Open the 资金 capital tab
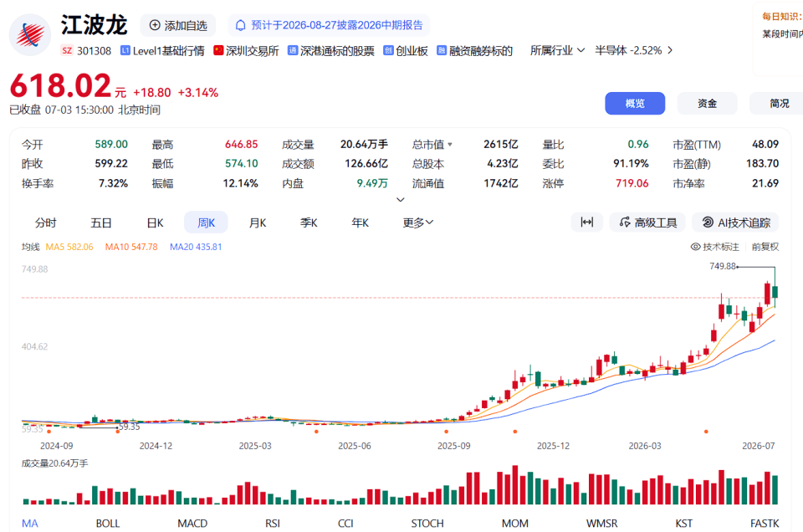 click(708, 104)
